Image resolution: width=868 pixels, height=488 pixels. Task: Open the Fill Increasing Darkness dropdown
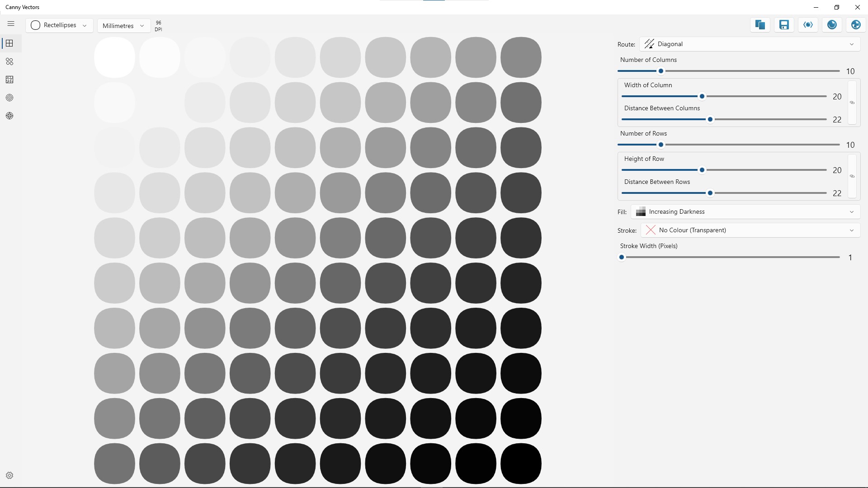point(745,212)
